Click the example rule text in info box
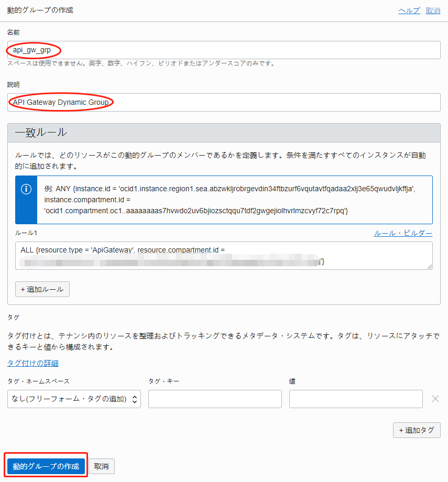Image resolution: width=448 pixels, height=482 pixels. pos(235,199)
